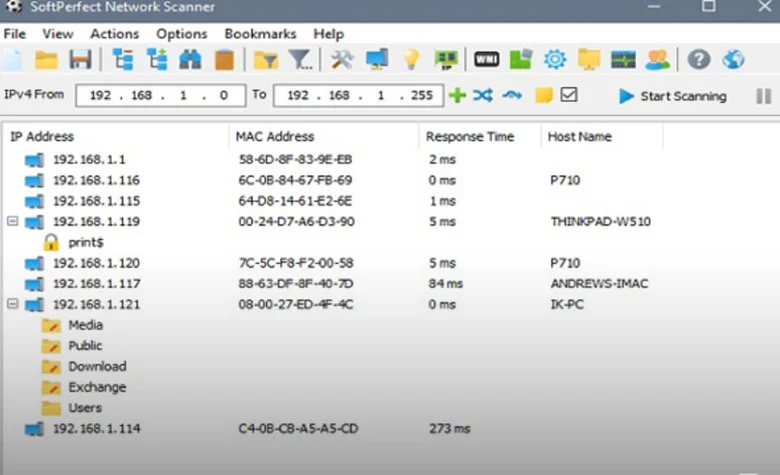Open the Bookmarks menu

(x=260, y=34)
